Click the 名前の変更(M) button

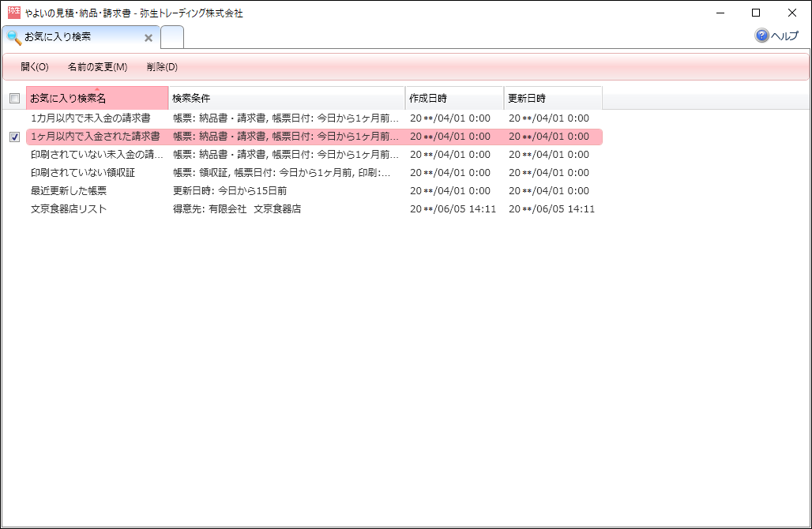click(97, 67)
